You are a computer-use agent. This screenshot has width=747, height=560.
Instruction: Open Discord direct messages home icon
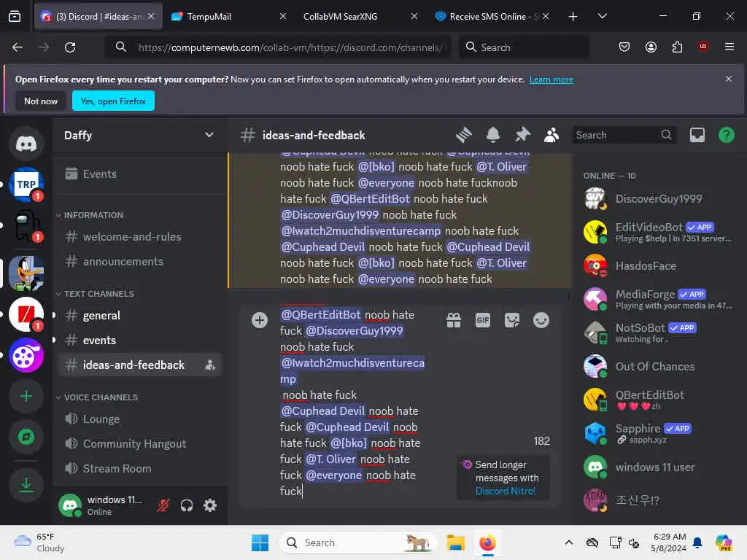[26, 144]
